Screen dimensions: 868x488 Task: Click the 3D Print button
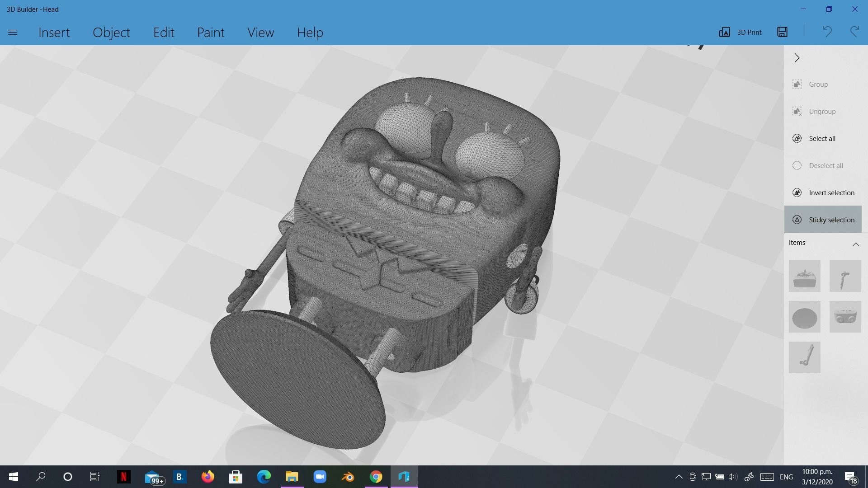click(740, 32)
